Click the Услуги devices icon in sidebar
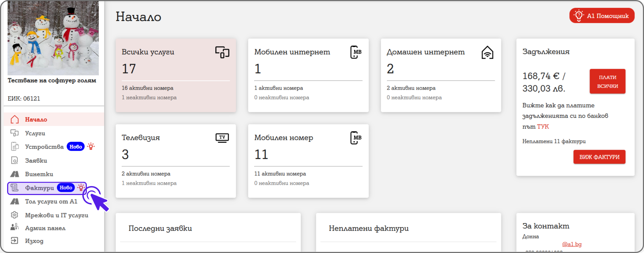 click(x=15, y=133)
